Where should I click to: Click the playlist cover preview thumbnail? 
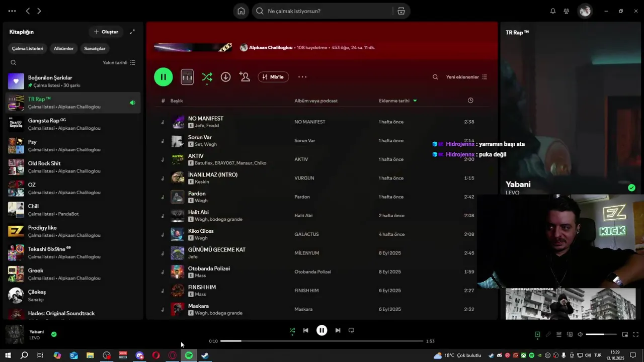[187, 77]
